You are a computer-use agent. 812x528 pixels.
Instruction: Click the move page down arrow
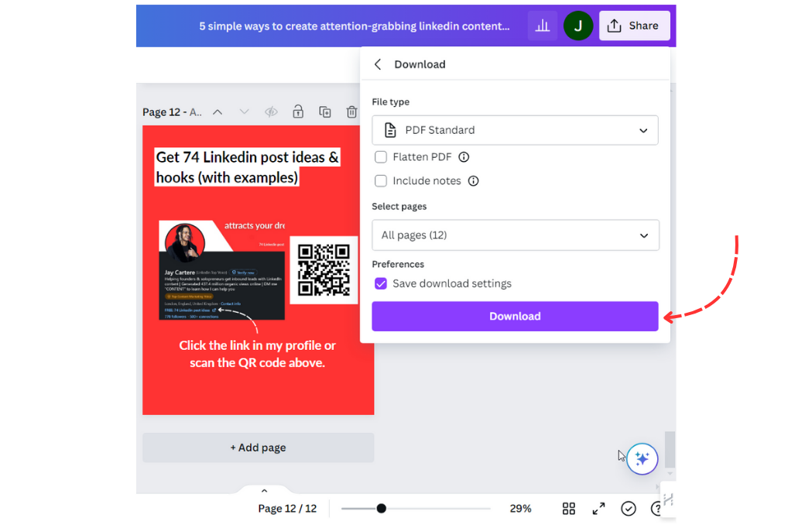tap(245, 112)
